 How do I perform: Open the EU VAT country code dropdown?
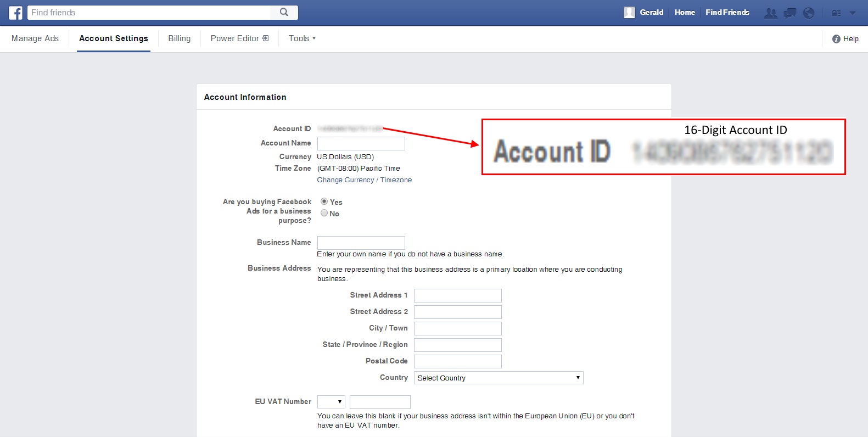(331, 402)
